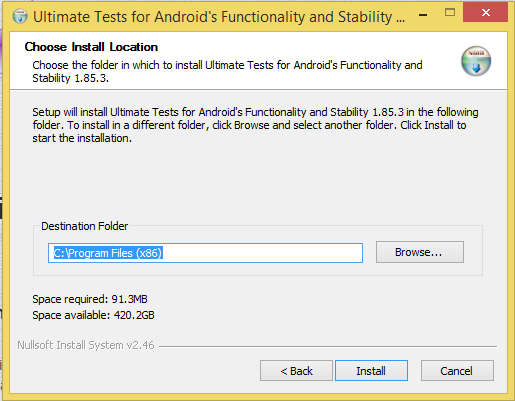Click the 'Choose Install Location' heading

[x=91, y=47]
